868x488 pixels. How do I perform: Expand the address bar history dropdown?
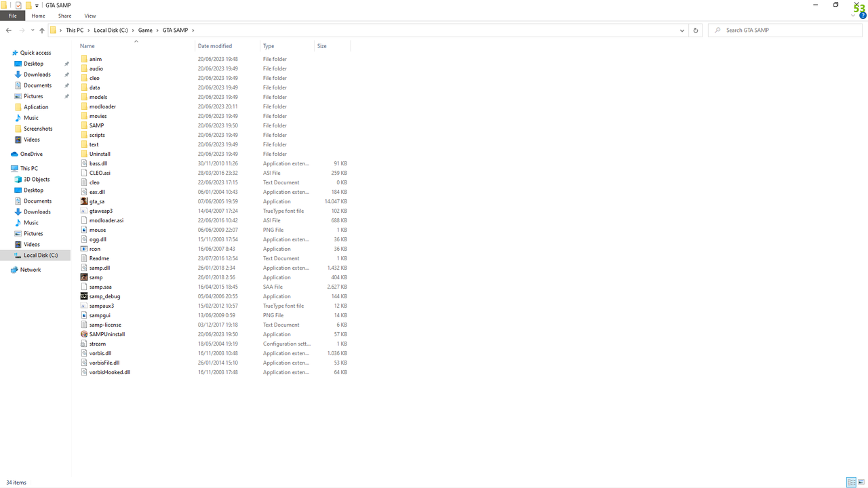click(682, 30)
